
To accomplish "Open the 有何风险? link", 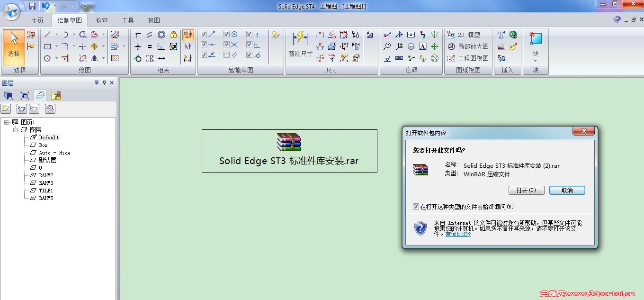I will point(458,234).
